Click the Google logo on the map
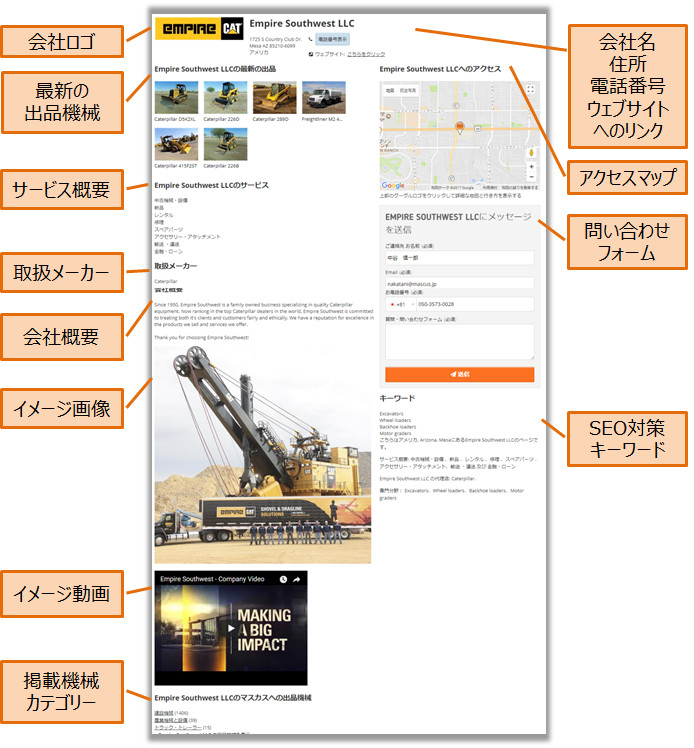 [x=393, y=185]
